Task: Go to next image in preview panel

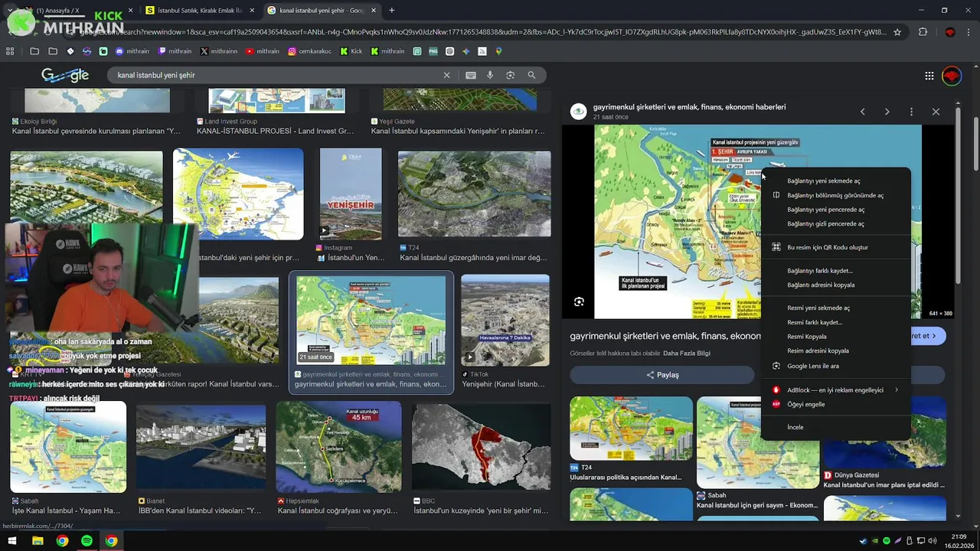Action: (x=887, y=112)
